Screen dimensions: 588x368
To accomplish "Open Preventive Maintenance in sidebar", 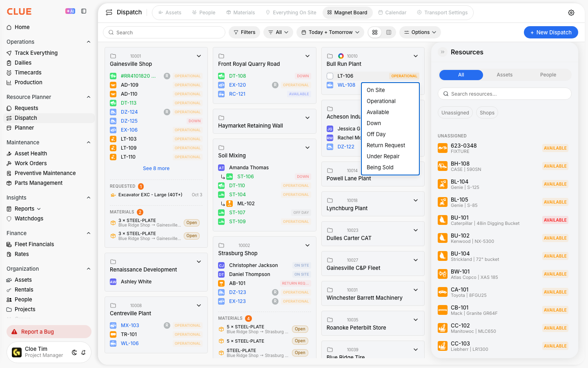I will (49, 173).
